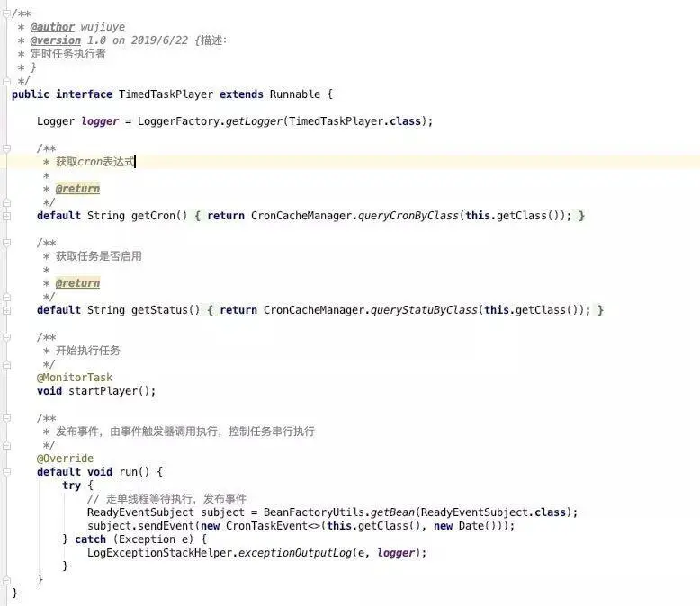Image resolution: width=700 pixels, height=606 pixels.
Task: Click the ReadyEventSubject type declaration
Action: [140, 512]
